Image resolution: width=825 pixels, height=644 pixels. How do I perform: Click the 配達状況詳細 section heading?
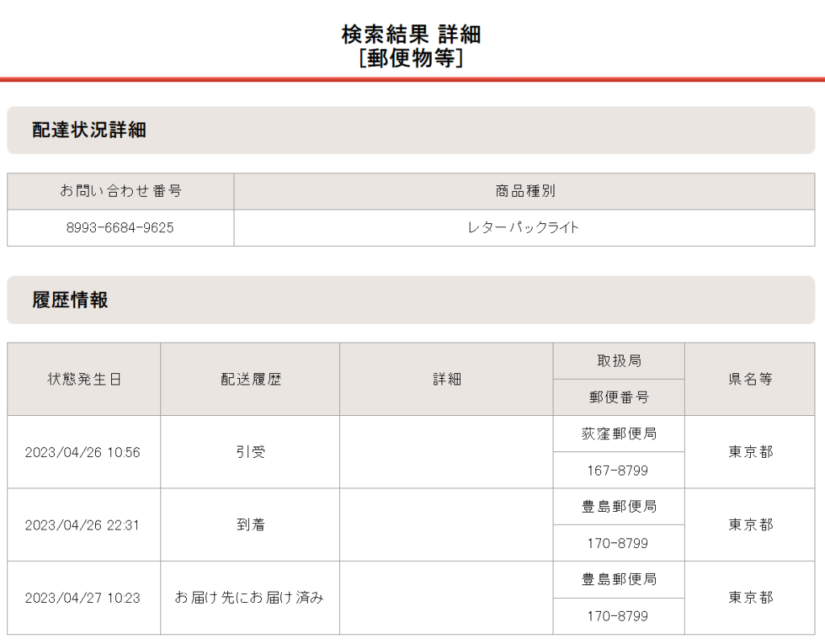tap(89, 131)
